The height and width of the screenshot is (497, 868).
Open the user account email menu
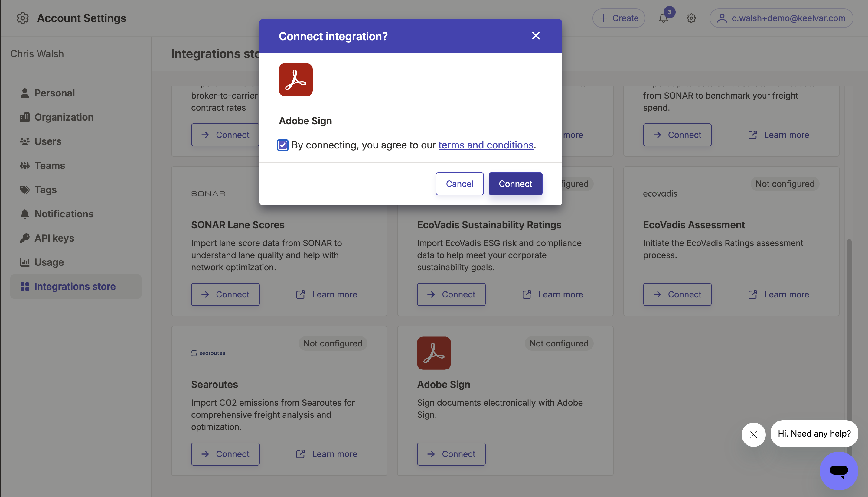pyautogui.click(x=781, y=18)
